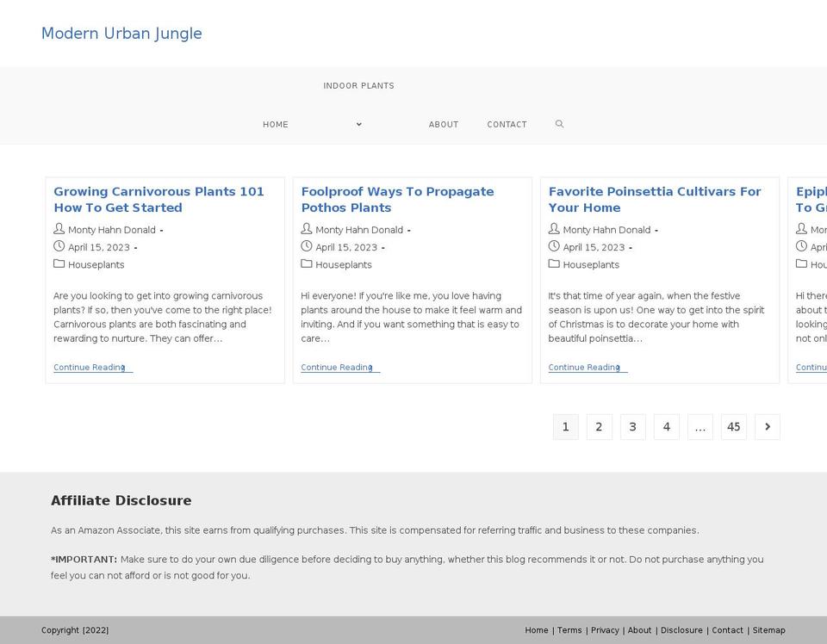Screen dimensions: 827x644
Task: Open footer Privacy link
Action: point(605,630)
